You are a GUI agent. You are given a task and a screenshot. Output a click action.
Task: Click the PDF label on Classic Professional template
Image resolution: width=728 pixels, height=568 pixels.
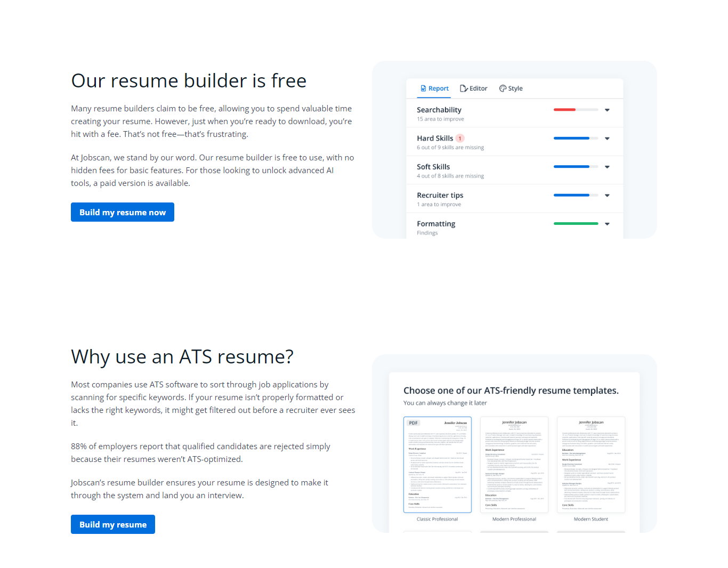point(413,423)
